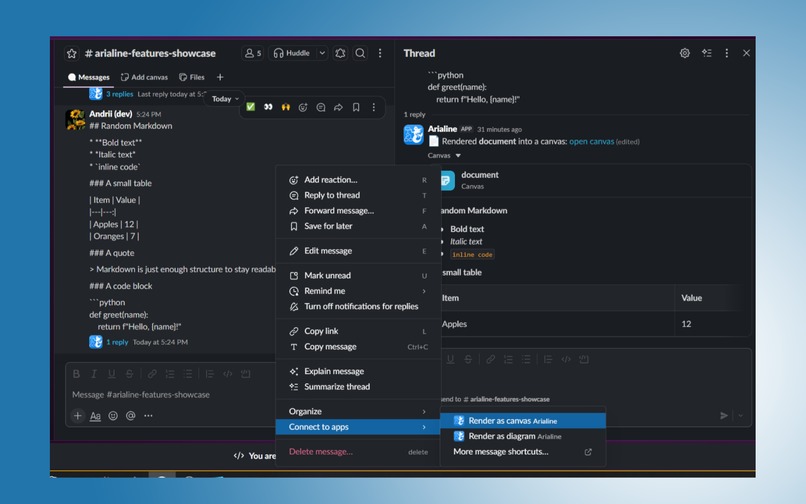Choose Add reaction from context menu
Viewport: 806px width, 504px height.
[x=358, y=179]
